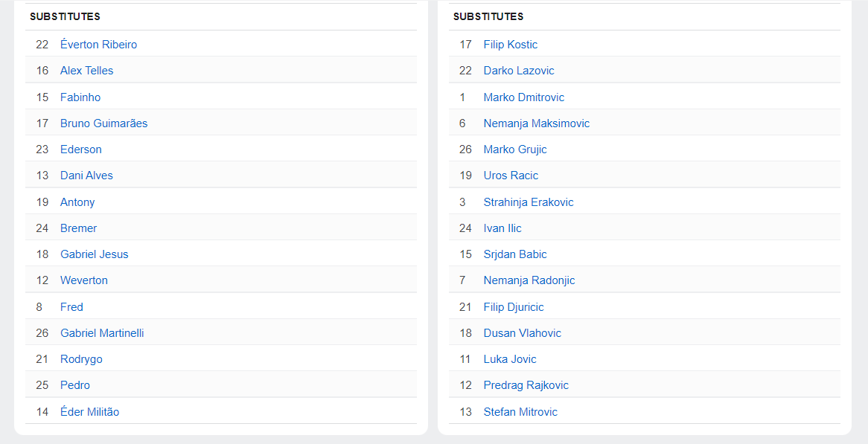View Marko Dmitrovic profile
This screenshot has height=444, width=868.
[523, 97]
